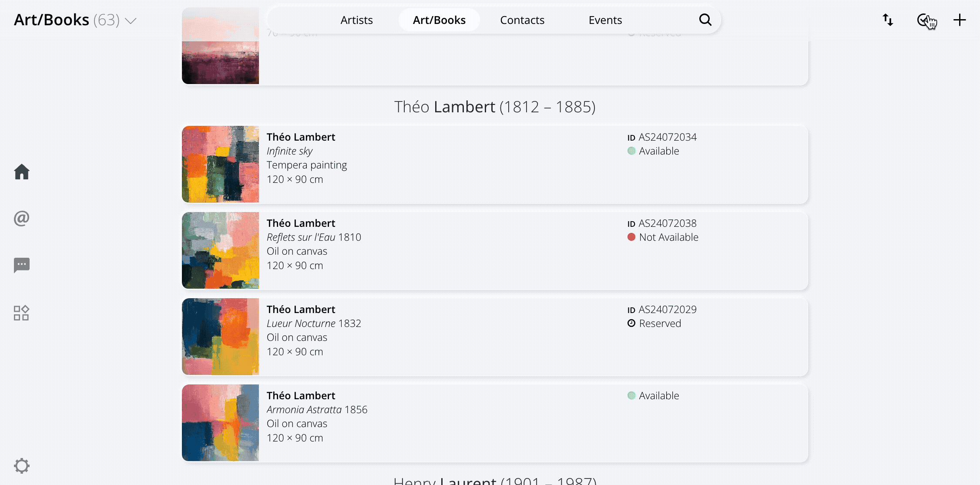980x485 pixels.
Task: Select the active Art/Books tab
Action: [439, 20]
